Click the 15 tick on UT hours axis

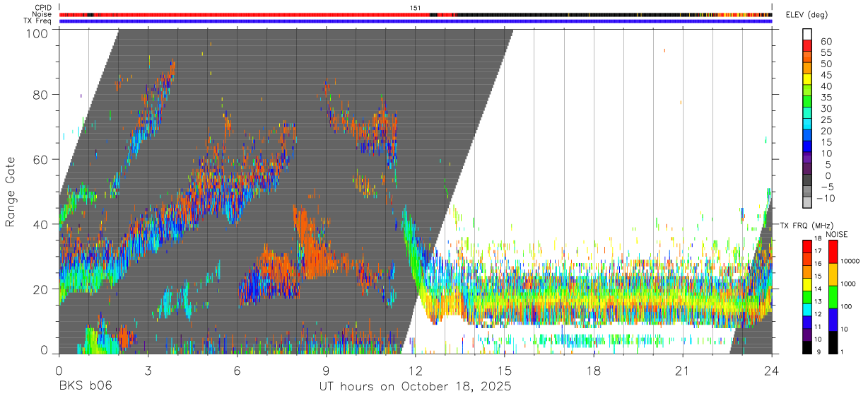[505, 370]
